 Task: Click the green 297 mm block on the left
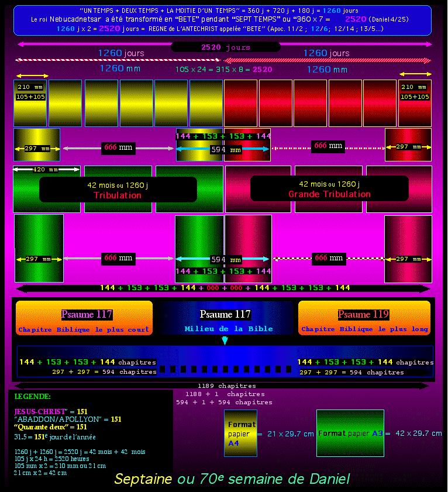[39, 249]
